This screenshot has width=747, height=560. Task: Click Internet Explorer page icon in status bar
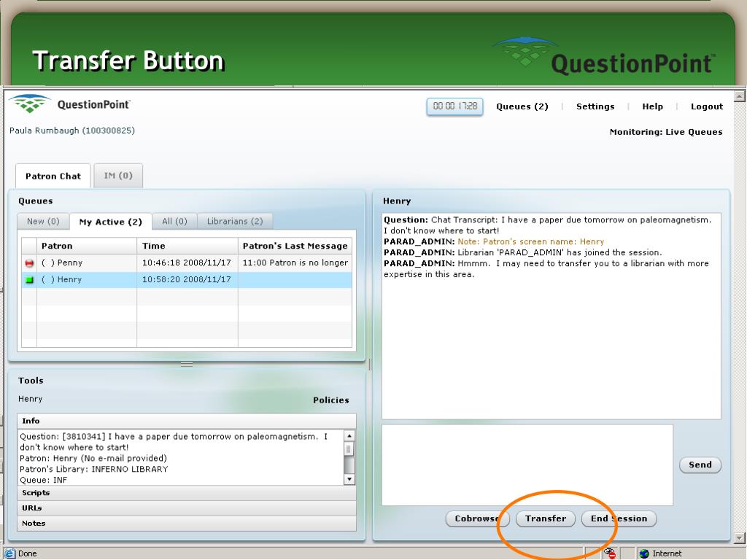[x=9, y=553]
